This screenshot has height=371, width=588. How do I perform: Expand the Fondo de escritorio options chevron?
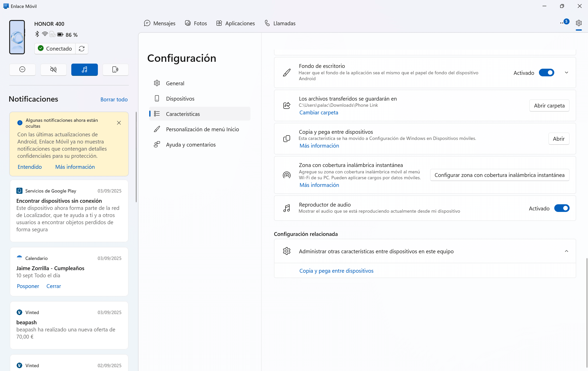point(567,73)
